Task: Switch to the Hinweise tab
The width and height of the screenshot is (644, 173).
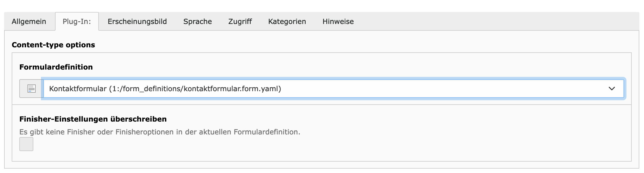Action: pos(338,22)
